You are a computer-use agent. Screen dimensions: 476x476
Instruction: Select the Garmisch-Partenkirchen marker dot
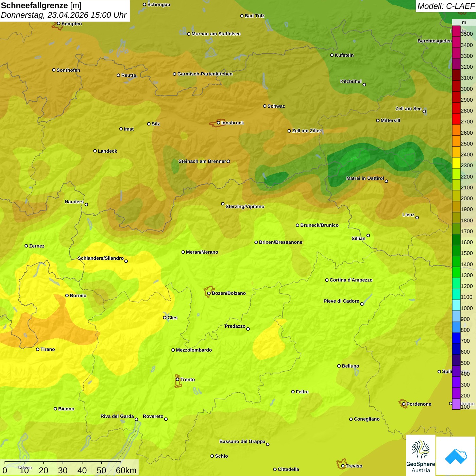pos(174,74)
